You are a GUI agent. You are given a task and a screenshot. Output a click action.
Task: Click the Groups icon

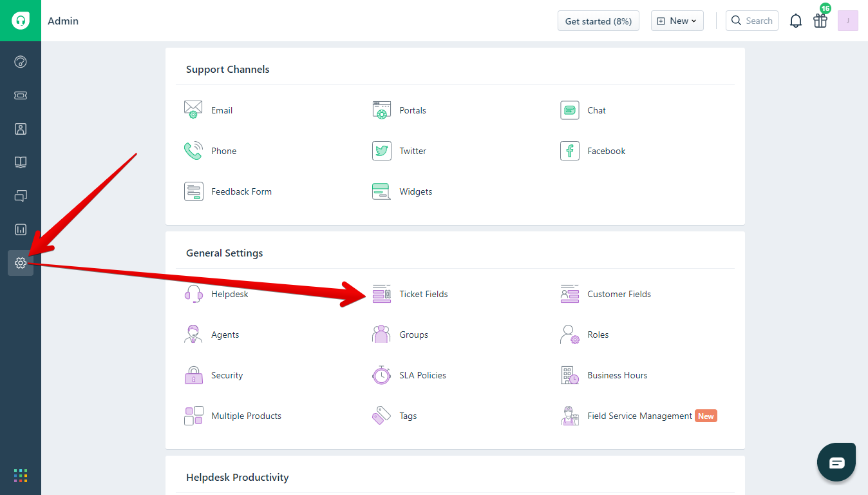382,335
